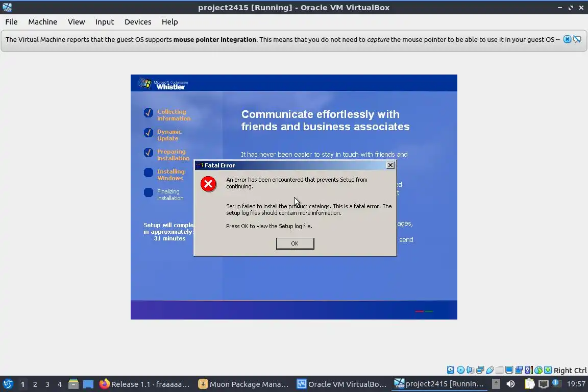This screenshot has height=392, width=588.
Task: Click the red error icon in Fatal Error dialog
Action: (208, 184)
